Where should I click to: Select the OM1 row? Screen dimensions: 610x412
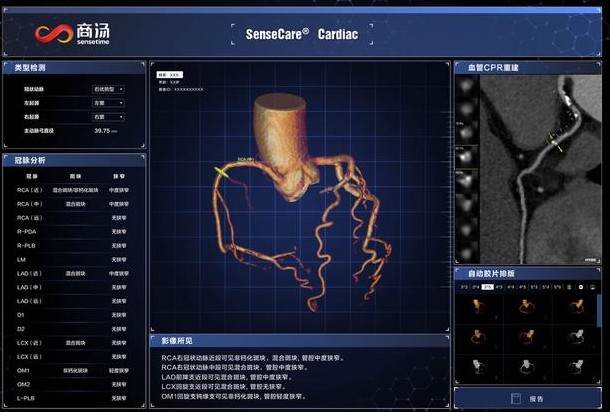pos(74,371)
